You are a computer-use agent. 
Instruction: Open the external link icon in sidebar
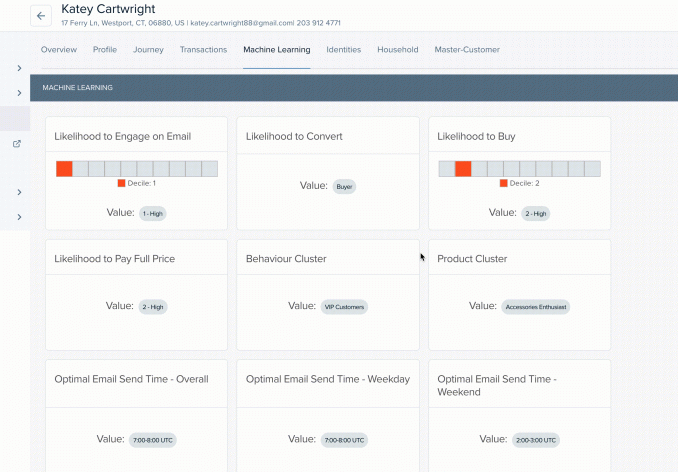[17, 144]
